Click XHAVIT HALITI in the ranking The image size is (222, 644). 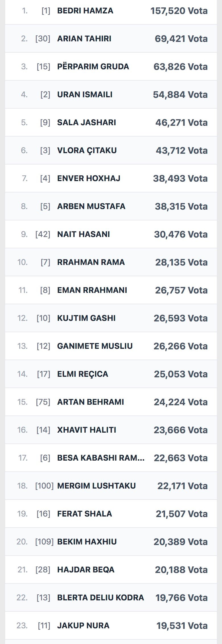pos(87,430)
